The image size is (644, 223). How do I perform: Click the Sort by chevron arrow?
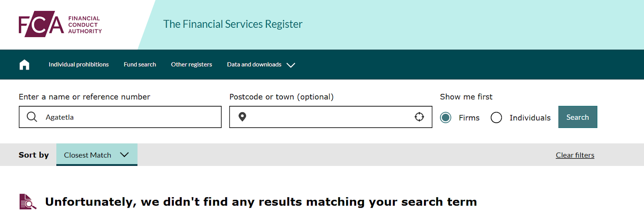coord(124,155)
